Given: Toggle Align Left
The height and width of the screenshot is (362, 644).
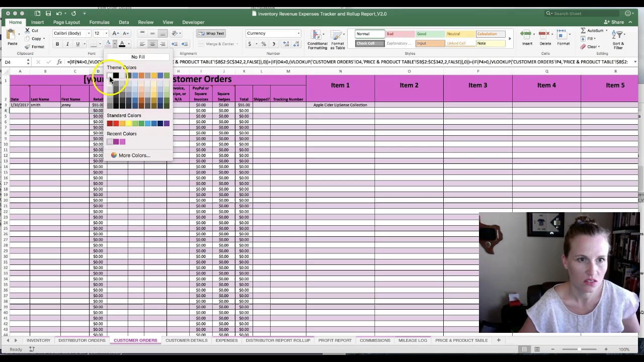Looking at the screenshot, I should click(142, 44).
